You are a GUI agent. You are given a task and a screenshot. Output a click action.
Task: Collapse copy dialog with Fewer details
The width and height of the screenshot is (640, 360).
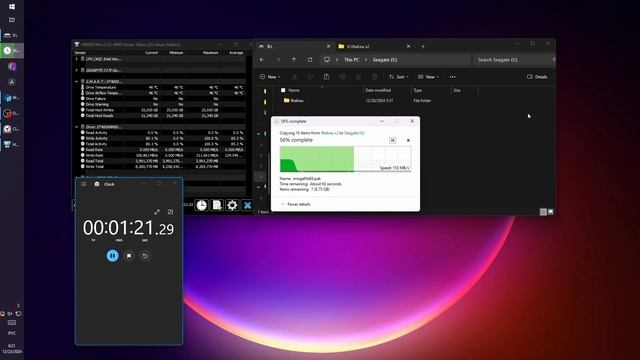coord(296,204)
